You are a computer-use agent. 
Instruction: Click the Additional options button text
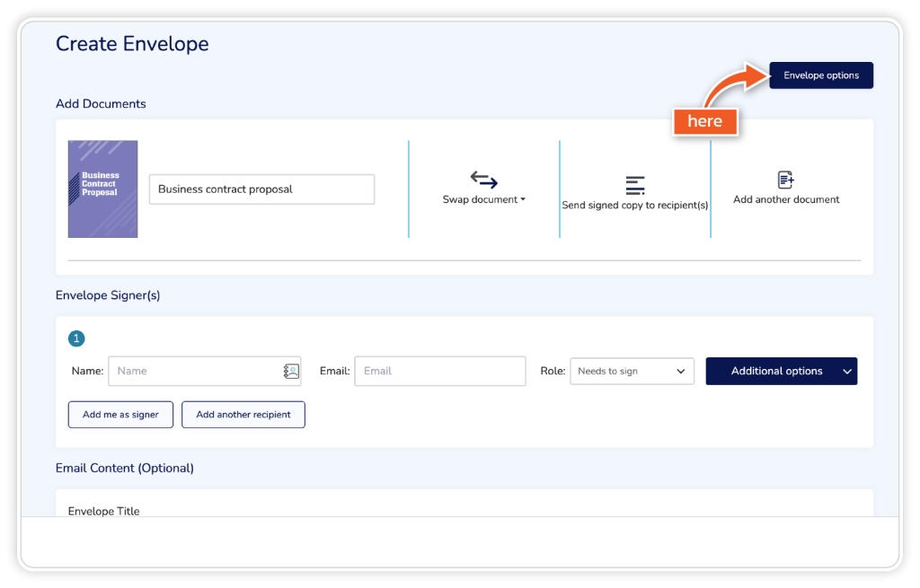point(776,371)
